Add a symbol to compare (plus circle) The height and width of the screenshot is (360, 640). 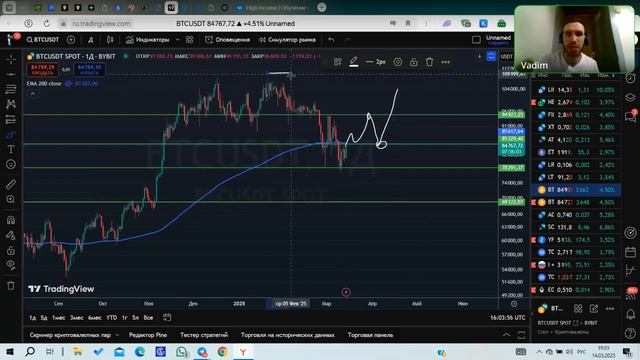pos(71,40)
